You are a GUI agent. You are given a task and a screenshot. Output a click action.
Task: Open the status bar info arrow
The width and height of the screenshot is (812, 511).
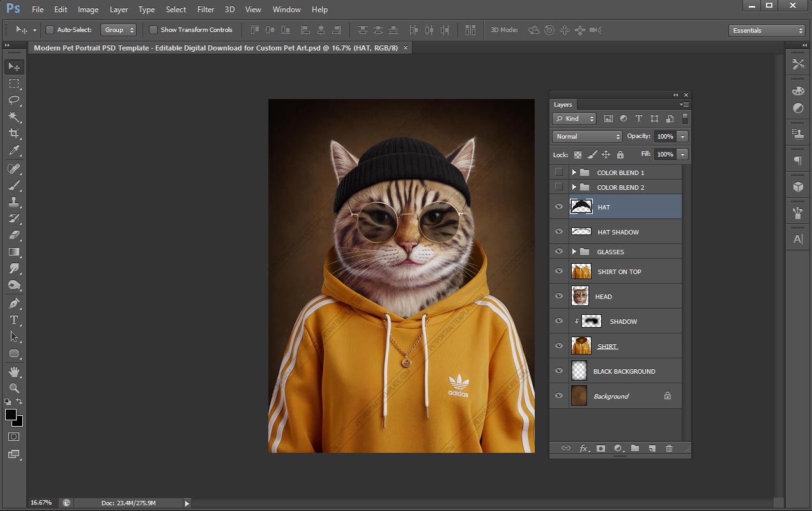tap(187, 503)
